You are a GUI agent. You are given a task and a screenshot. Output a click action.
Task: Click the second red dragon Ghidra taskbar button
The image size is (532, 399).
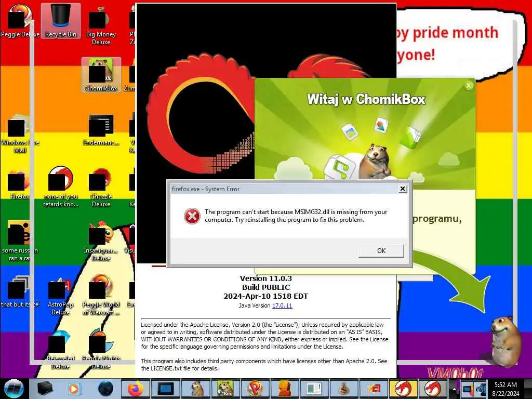point(433,389)
